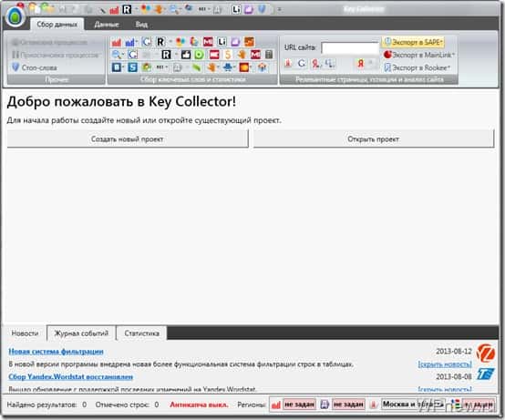This screenshot has width=505, height=420.
Task: Click Стоп-слова button
Action: pos(34,67)
